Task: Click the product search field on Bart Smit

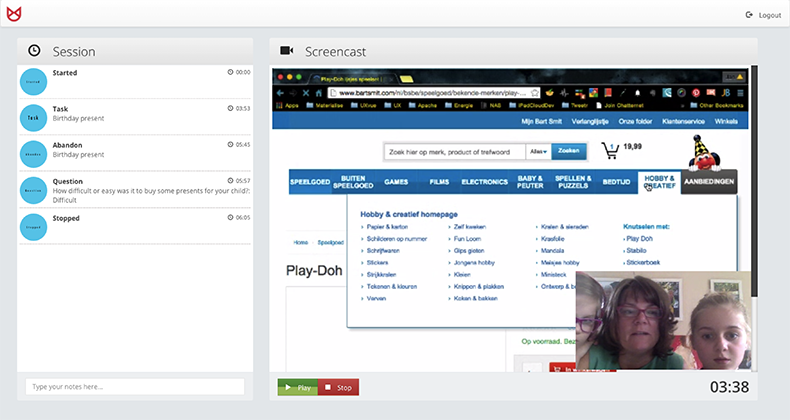Action: pyautogui.click(x=455, y=152)
